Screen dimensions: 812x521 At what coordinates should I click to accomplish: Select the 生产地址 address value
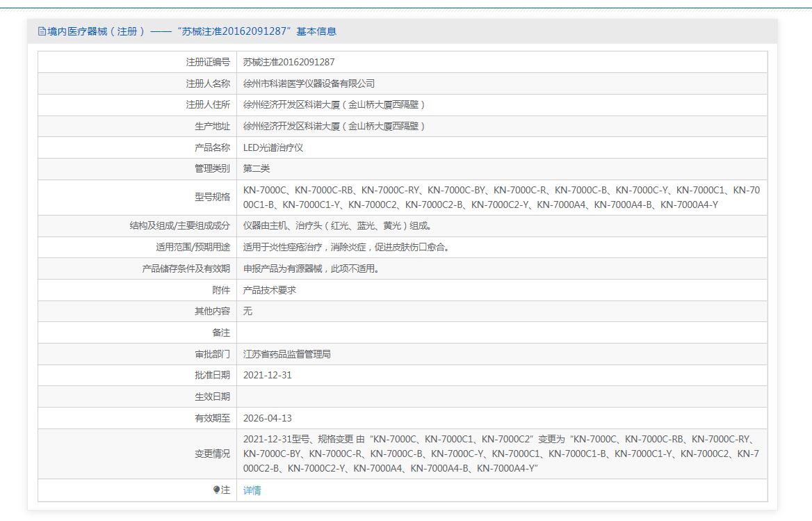[334, 127]
